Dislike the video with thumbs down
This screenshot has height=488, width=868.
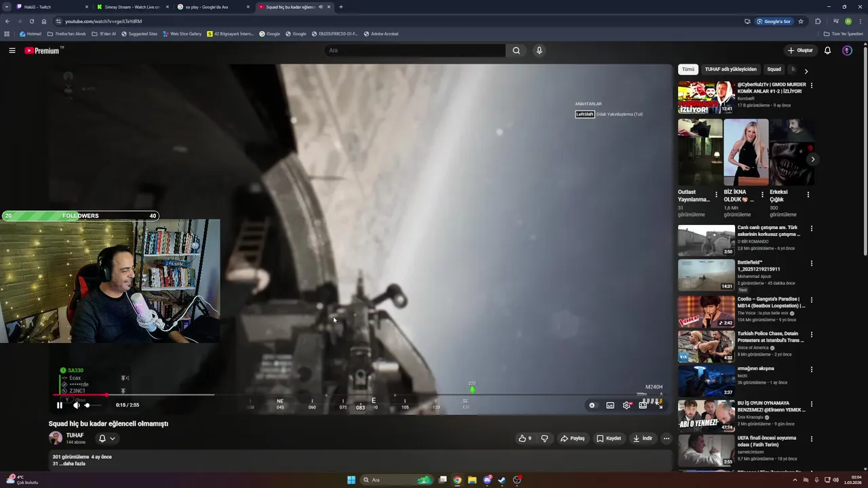pos(545,439)
